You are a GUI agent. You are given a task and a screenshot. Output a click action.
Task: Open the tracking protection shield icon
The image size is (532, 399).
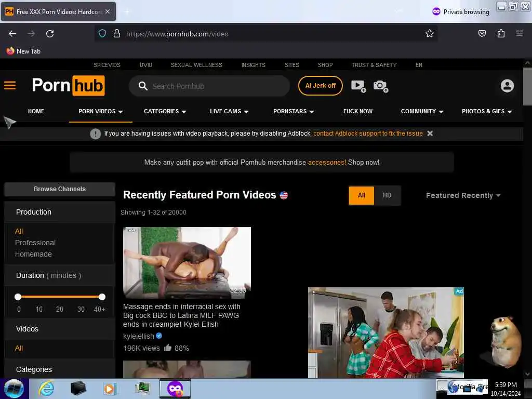pos(102,34)
